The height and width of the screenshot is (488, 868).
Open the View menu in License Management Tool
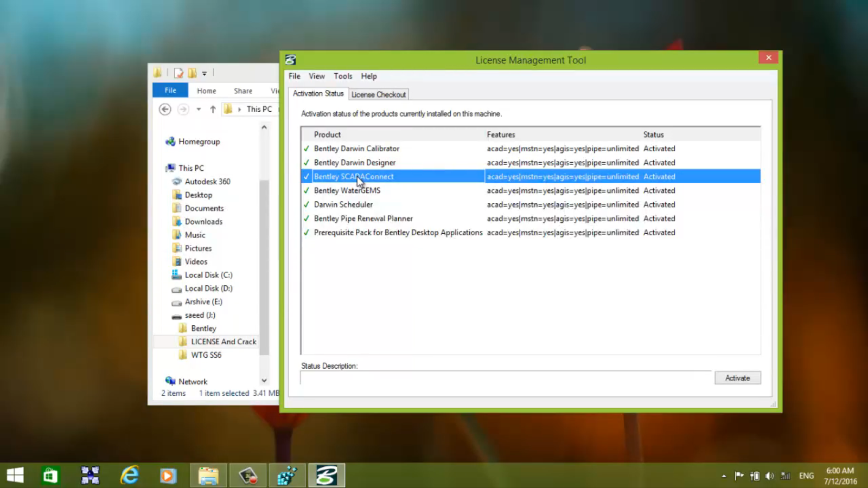(317, 76)
